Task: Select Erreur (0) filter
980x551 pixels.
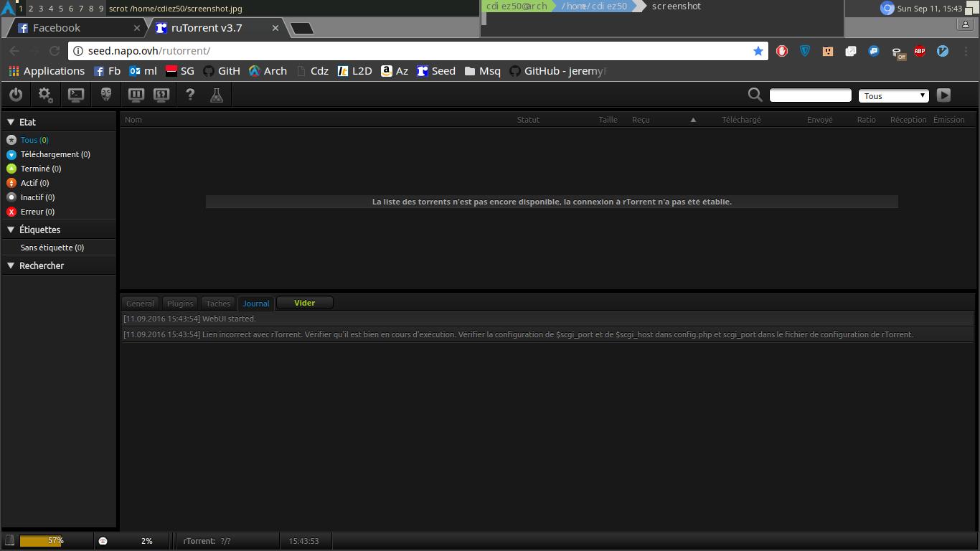Action: point(37,212)
